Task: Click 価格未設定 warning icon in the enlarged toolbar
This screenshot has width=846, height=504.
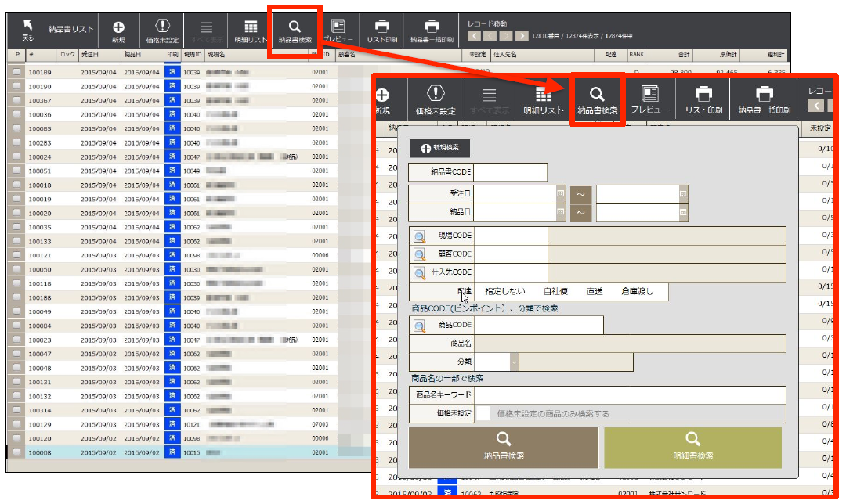Action: coord(436,95)
